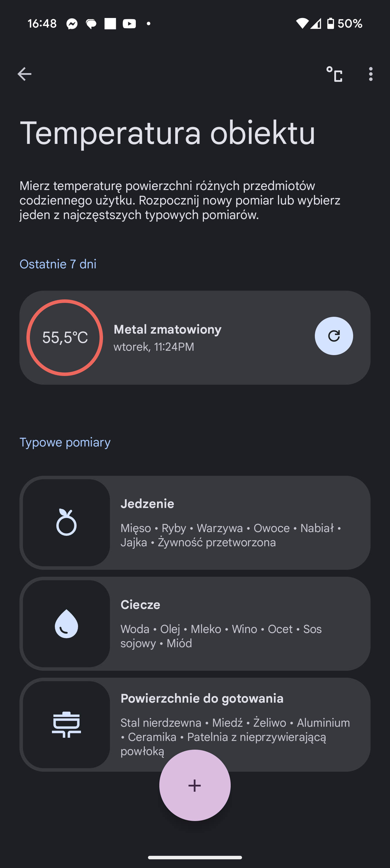
Task: Tap the YouTube notification icon in status bar
Action: click(x=129, y=23)
